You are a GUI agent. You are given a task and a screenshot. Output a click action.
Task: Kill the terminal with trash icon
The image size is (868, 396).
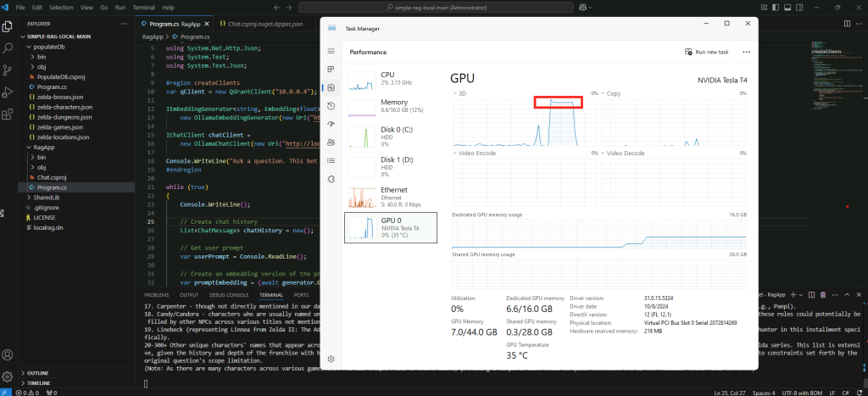pyautogui.click(x=823, y=295)
